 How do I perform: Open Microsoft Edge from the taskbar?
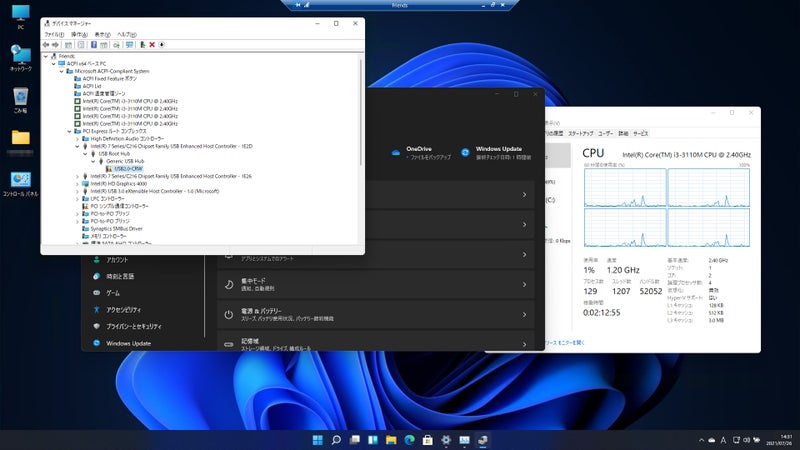coord(407,439)
